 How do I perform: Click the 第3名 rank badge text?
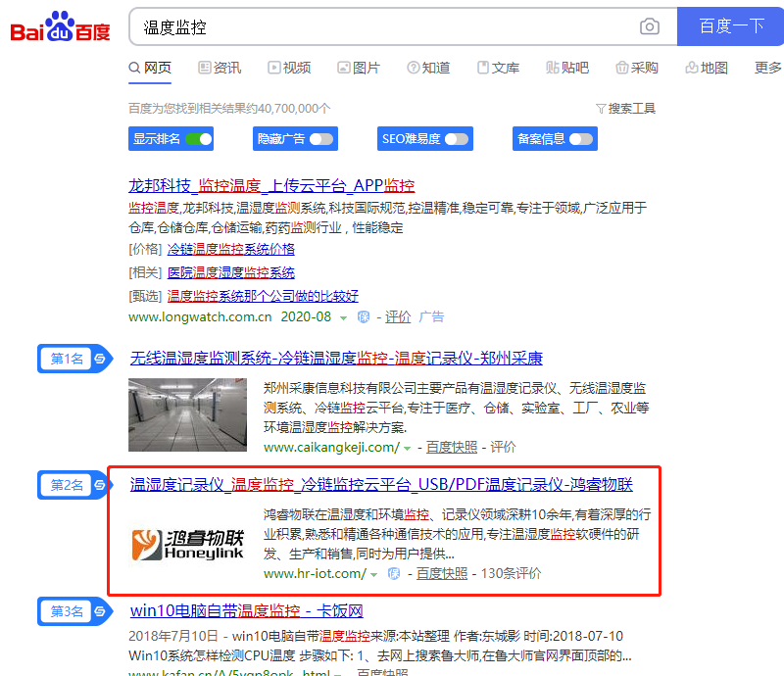tap(67, 611)
